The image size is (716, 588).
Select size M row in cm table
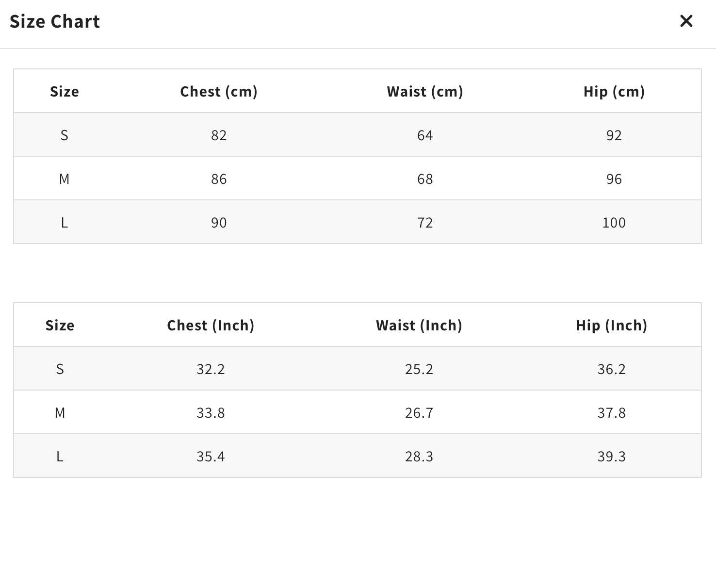(x=64, y=179)
